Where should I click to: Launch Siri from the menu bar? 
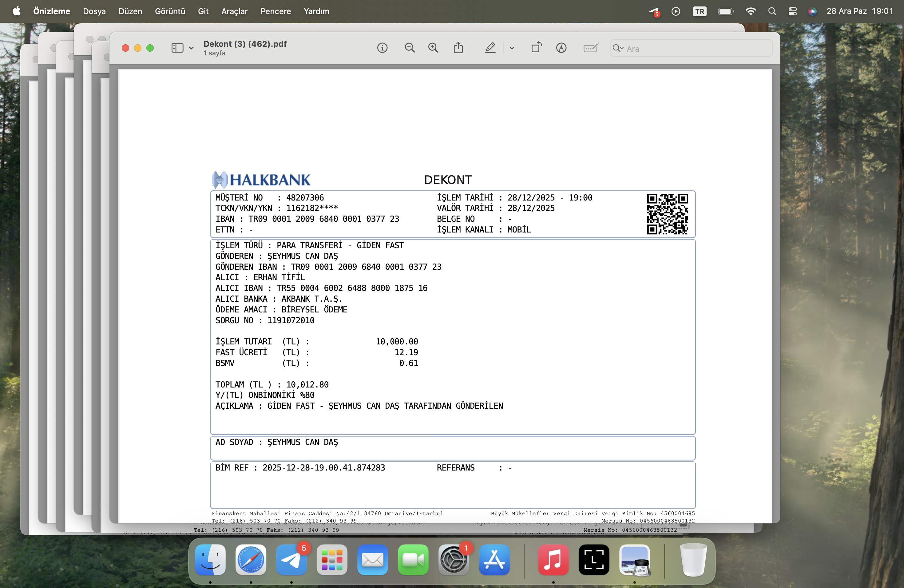pyautogui.click(x=812, y=11)
